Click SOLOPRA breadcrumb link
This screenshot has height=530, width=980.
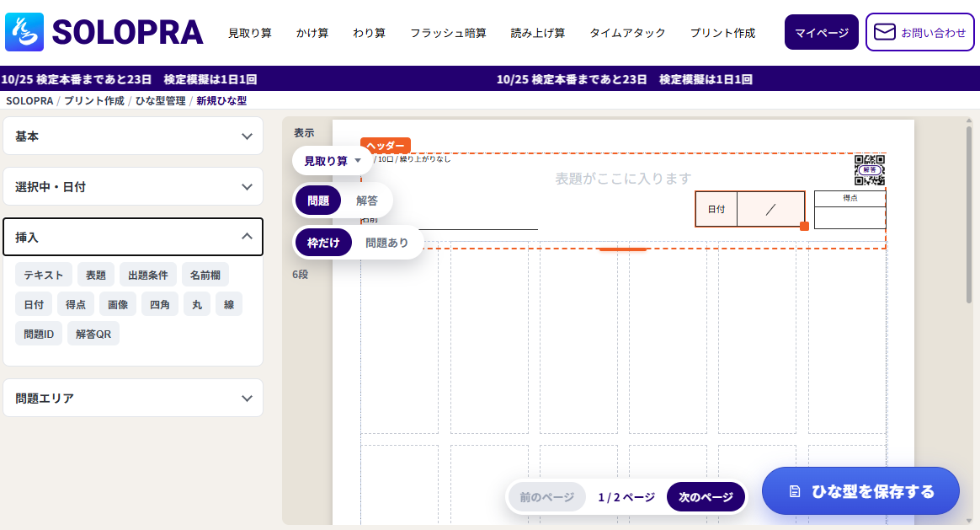(x=29, y=101)
